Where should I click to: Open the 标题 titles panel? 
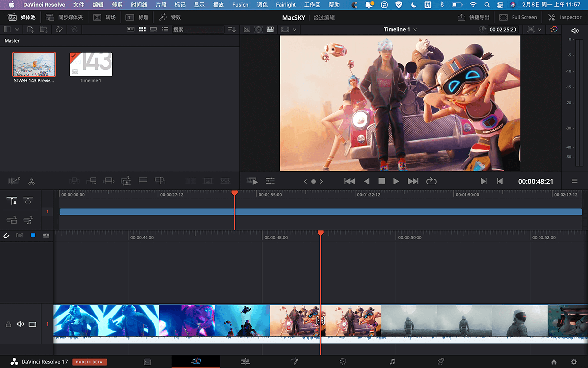137,17
